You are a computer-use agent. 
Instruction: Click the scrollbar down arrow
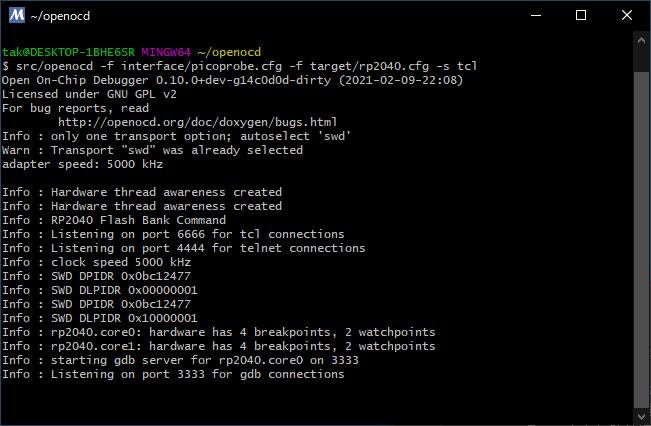pos(641,417)
